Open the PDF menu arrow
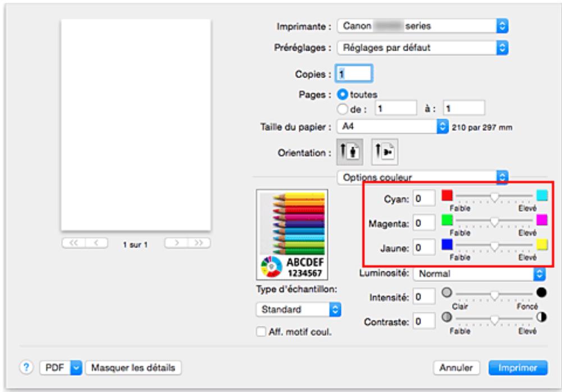562x392 pixels. coord(74,367)
